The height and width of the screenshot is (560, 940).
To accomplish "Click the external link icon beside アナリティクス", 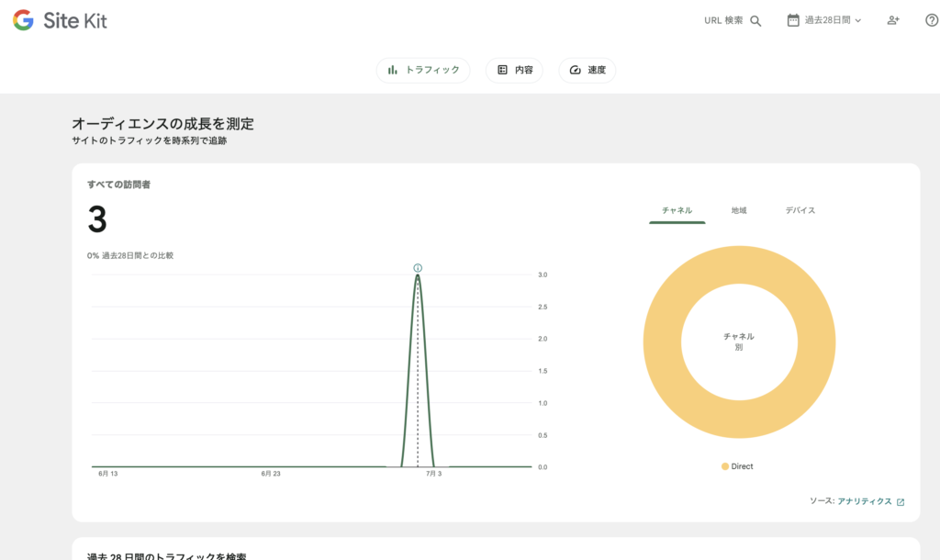I will pos(901,502).
